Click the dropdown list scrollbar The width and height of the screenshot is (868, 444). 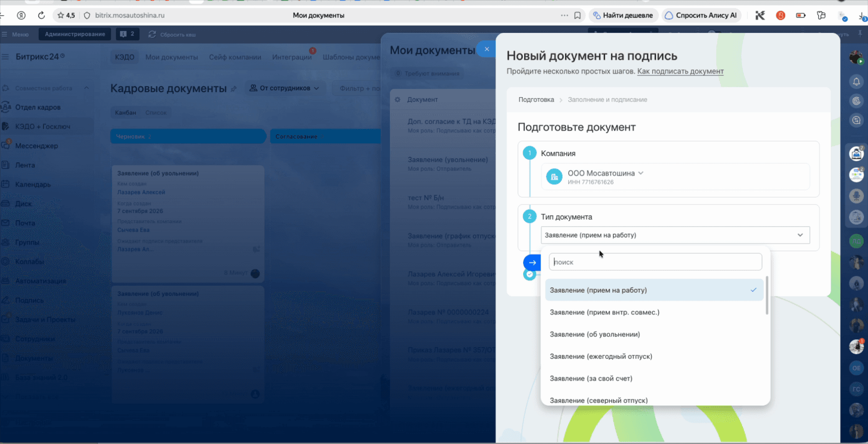click(x=767, y=296)
